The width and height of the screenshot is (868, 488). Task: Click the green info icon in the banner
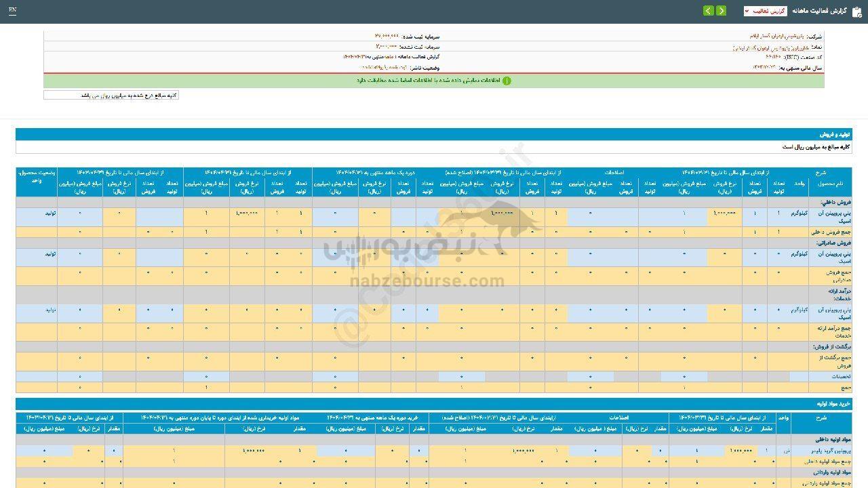pyautogui.click(x=506, y=81)
